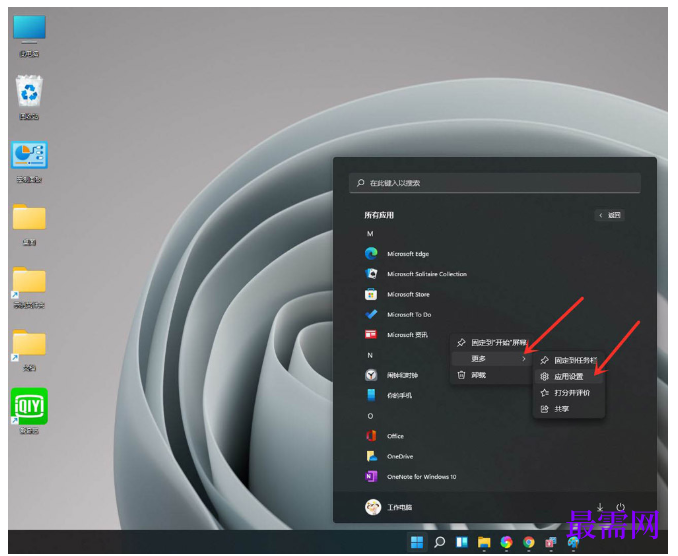Click the red app icon beside Chrome

(551, 542)
